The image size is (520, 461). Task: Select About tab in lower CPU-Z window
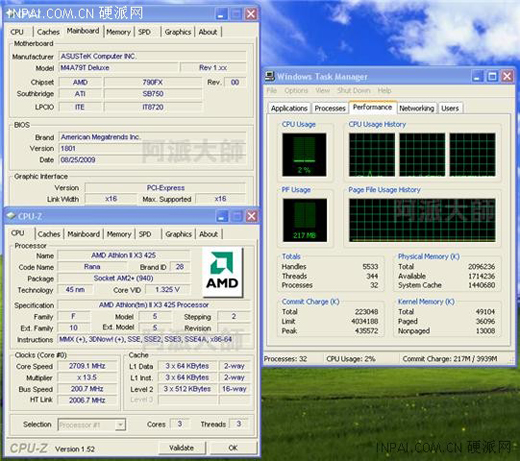[208, 234]
